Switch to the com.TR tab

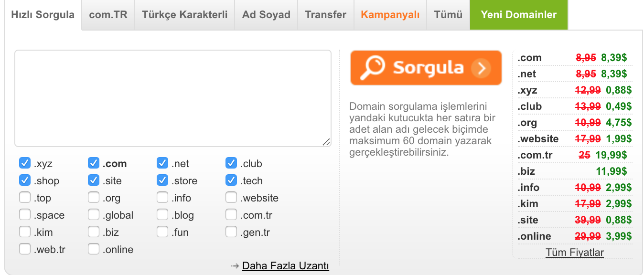point(108,15)
